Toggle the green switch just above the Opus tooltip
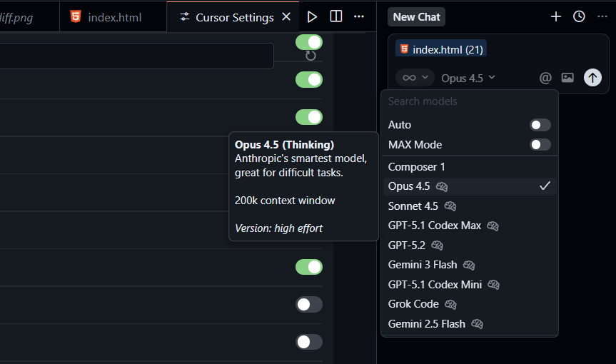The image size is (616, 364). (x=309, y=117)
